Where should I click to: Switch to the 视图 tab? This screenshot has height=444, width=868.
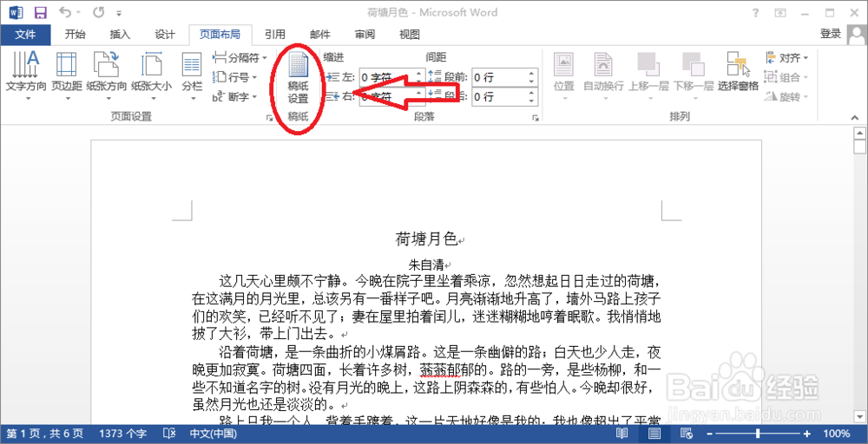(x=410, y=35)
